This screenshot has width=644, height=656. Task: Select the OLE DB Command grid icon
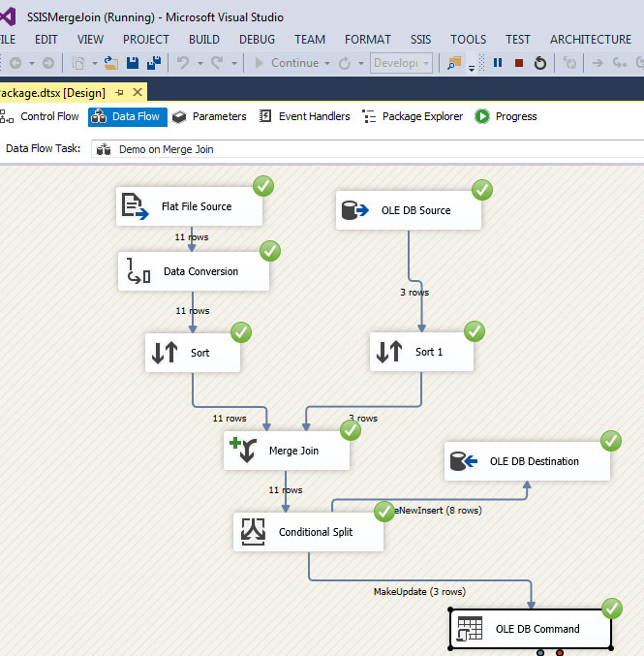[470, 629]
